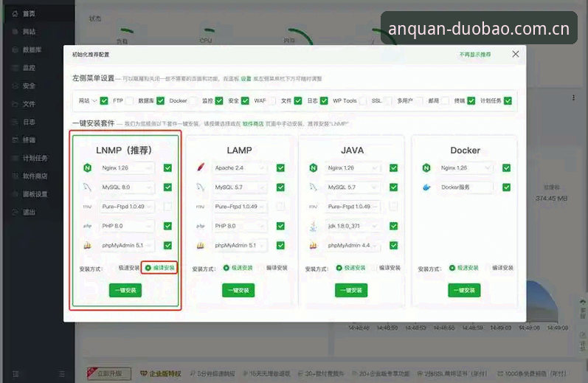Toggle the 数据库 menu checkbox
The width and height of the screenshot is (588, 383).
point(161,100)
